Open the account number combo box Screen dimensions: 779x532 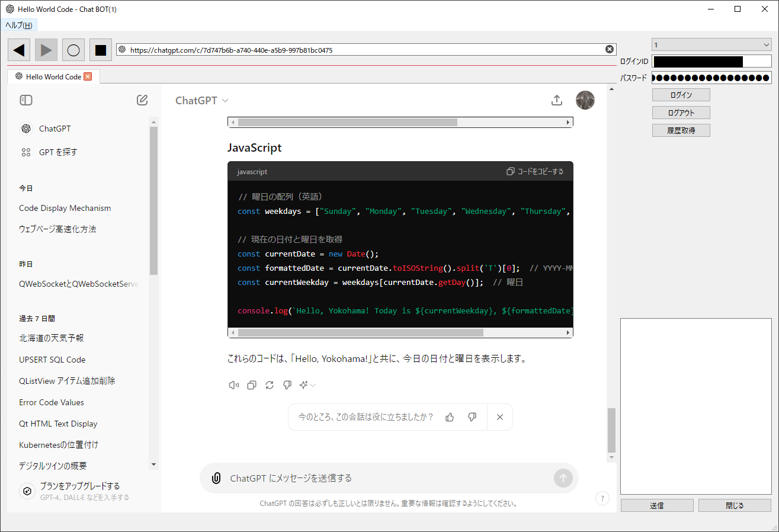coord(711,45)
